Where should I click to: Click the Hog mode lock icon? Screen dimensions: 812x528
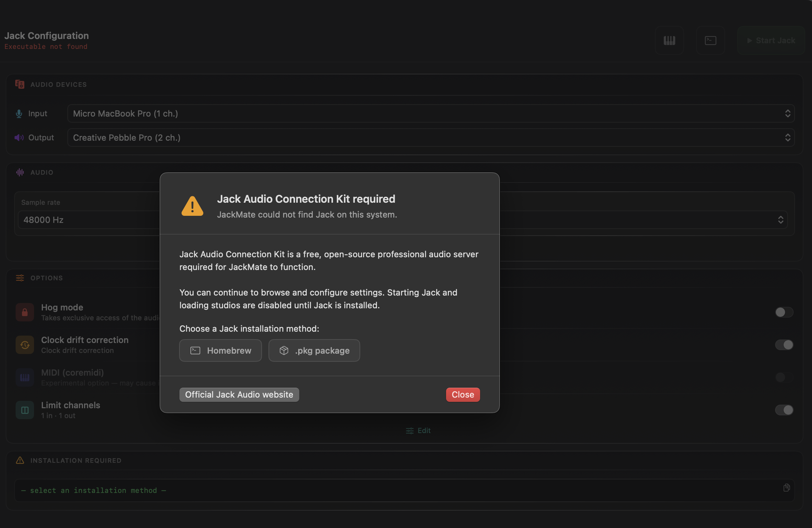[25, 312]
